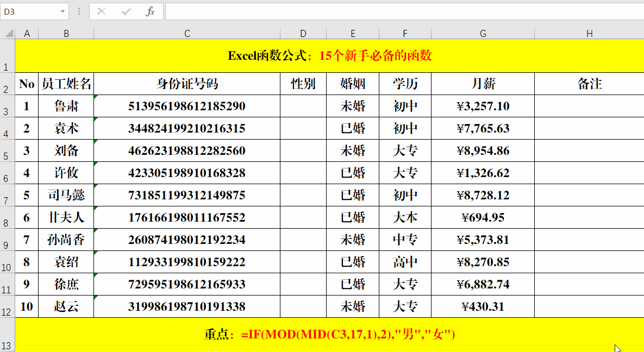Click the Insert Function fx icon
Image resolution: width=644 pixels, height=352 pixels.
coord(151,11)
